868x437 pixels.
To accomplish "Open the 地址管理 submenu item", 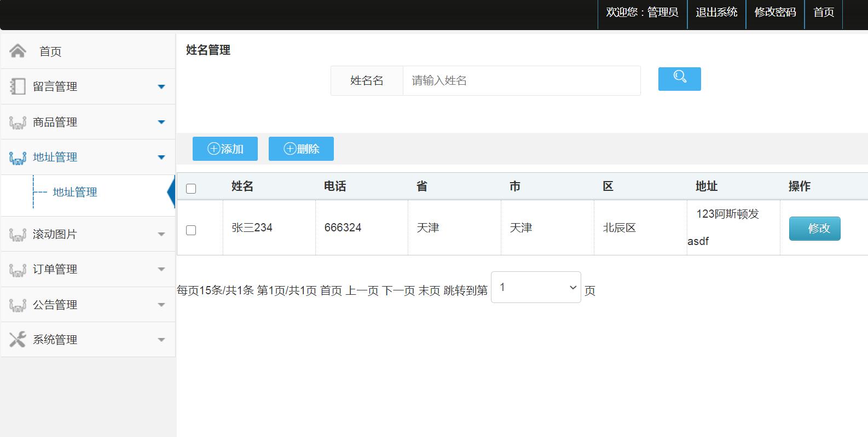I will 75,192.
